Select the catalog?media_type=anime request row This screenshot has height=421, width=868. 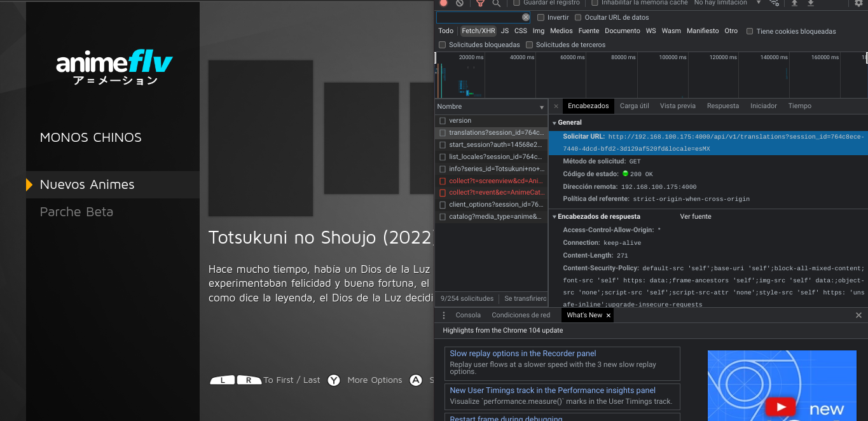click(491, 217)
